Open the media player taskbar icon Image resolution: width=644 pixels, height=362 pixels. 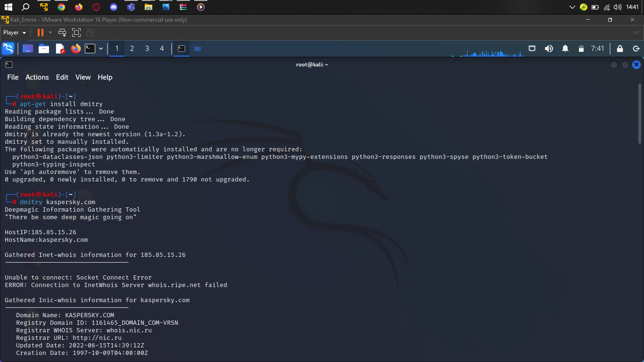201,7
